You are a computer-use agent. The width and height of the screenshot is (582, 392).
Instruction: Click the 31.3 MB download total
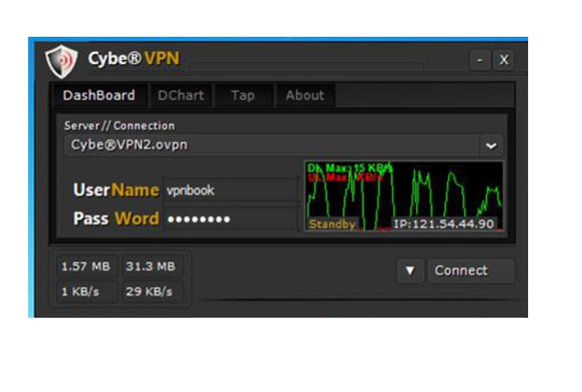tap(151, 266)
